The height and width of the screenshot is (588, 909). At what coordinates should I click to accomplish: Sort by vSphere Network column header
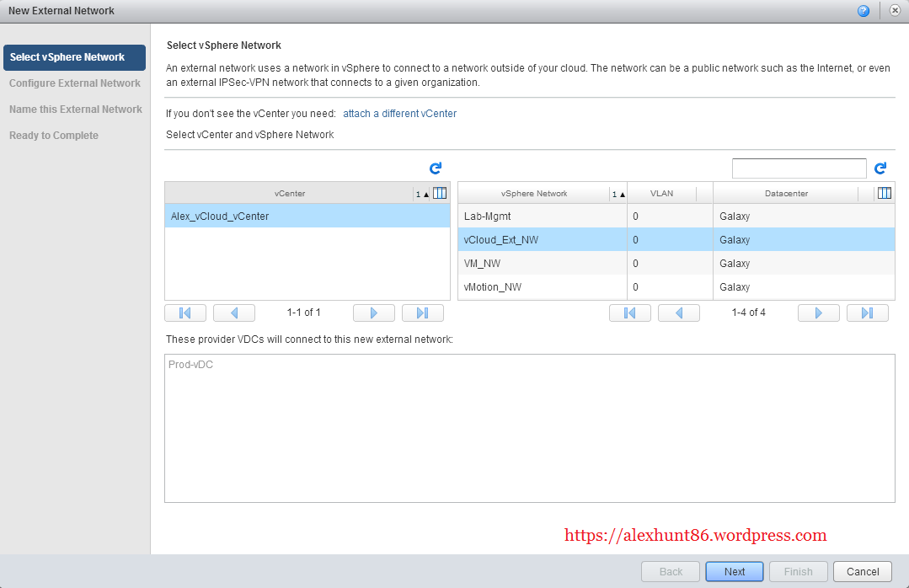coord(534,194)
